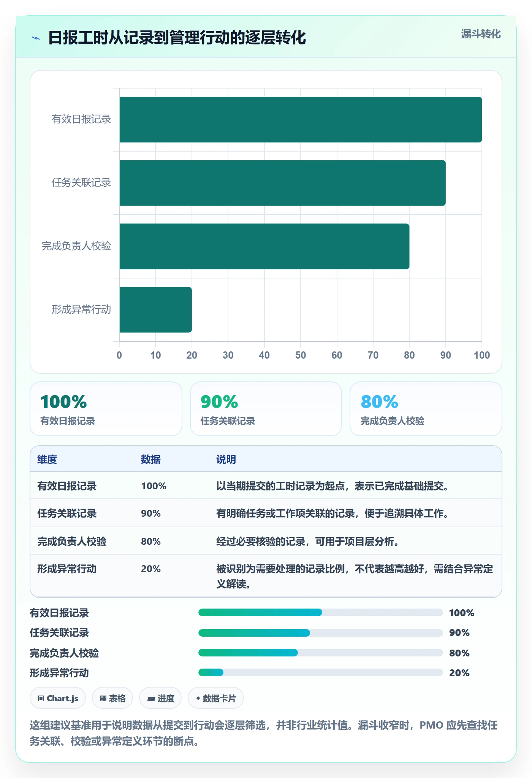Click the 80% 完成负责人校验 data card

[x=426, y=409]
